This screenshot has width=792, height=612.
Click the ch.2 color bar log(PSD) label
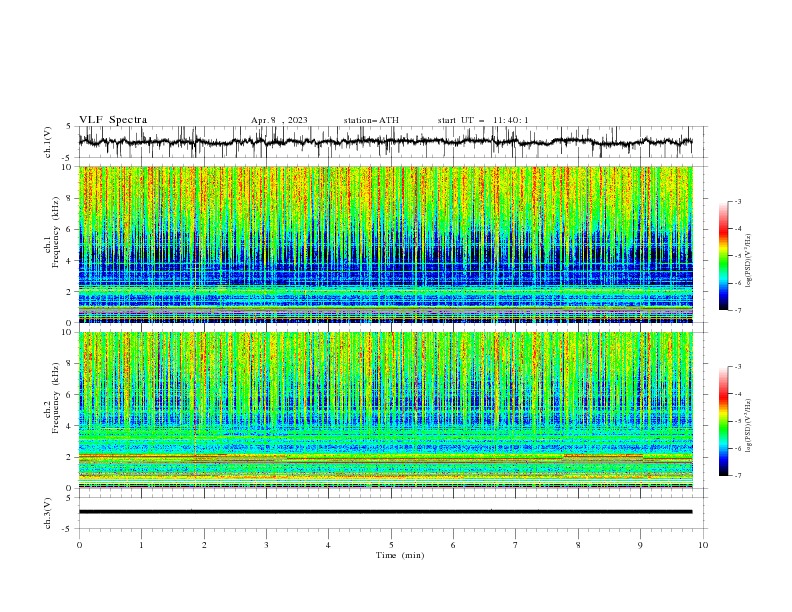749,425
